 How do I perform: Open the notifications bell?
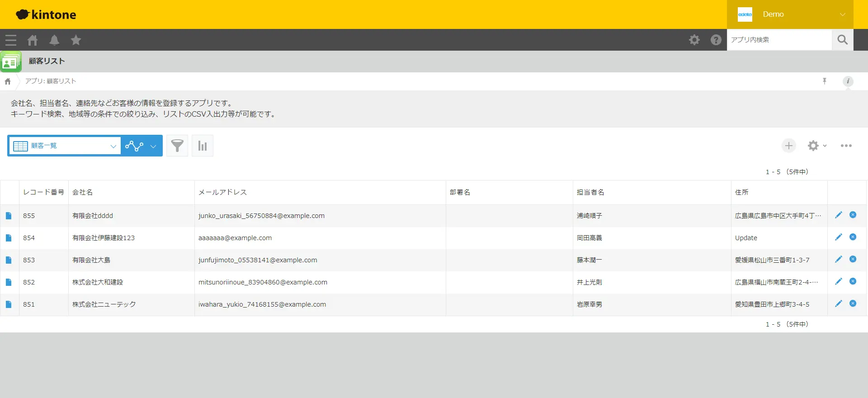(x=54, y=40)
